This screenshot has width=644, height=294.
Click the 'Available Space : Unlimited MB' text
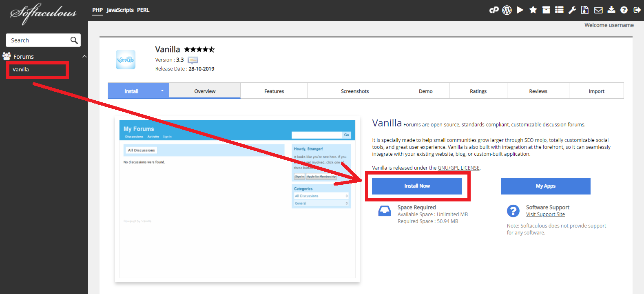(433, 214)
